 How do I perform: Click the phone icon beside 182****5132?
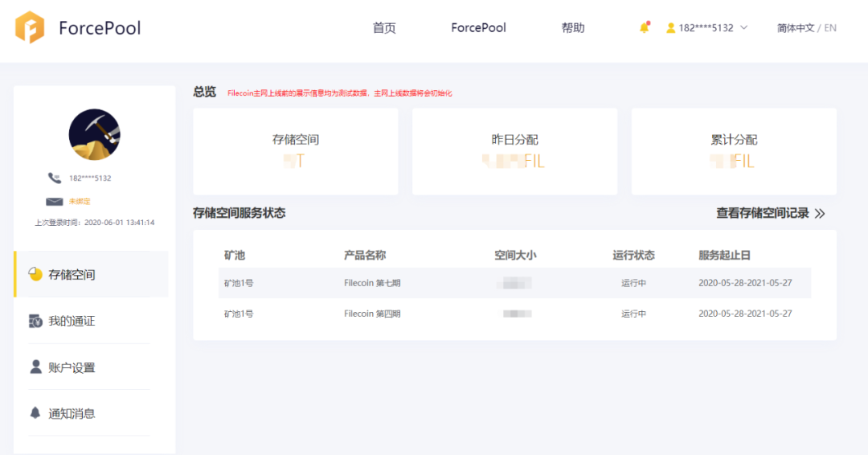[55, 178]
